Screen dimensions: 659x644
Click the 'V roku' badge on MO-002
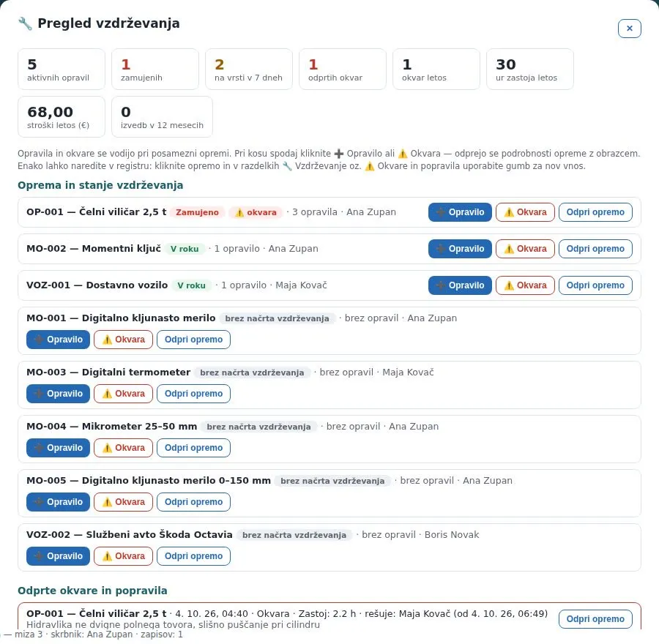pyautogui.click(x=184, y=249)
